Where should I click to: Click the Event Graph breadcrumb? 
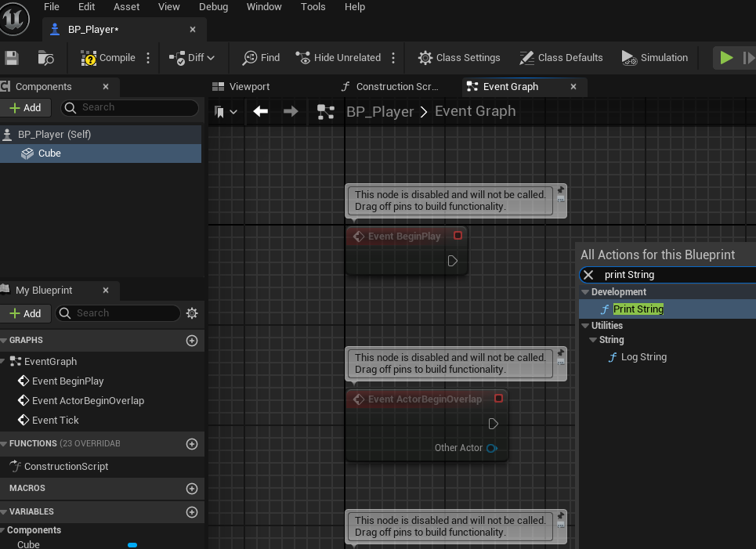coord(475,111)
